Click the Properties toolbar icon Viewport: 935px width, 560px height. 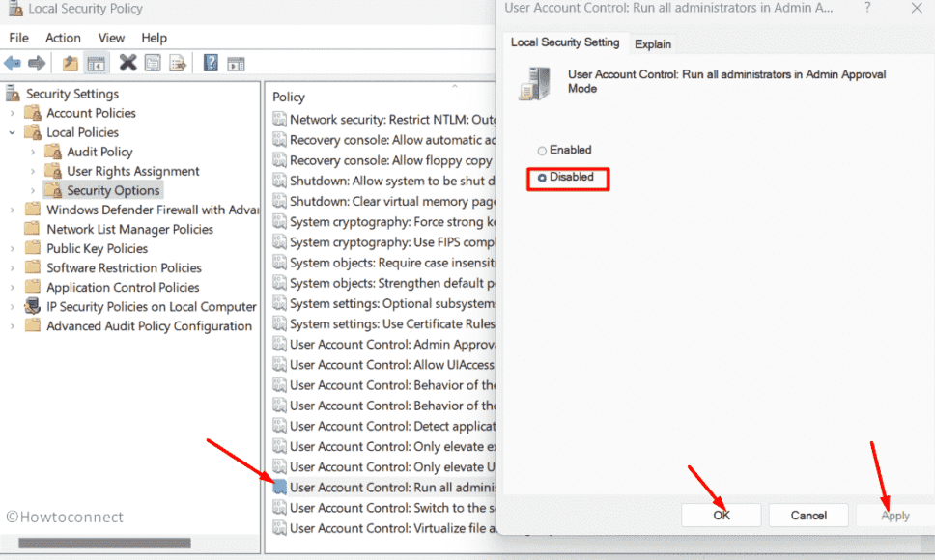tap(153, 63)
